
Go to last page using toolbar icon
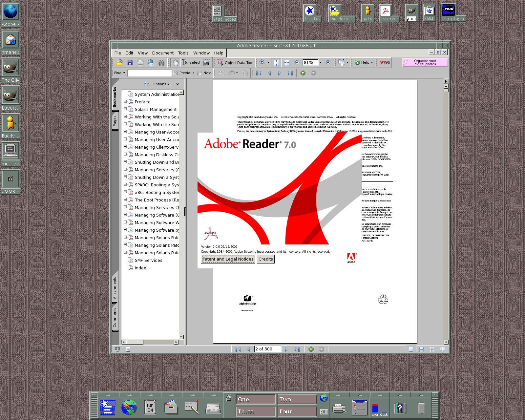pyautogui.click(x=290, y=73)
